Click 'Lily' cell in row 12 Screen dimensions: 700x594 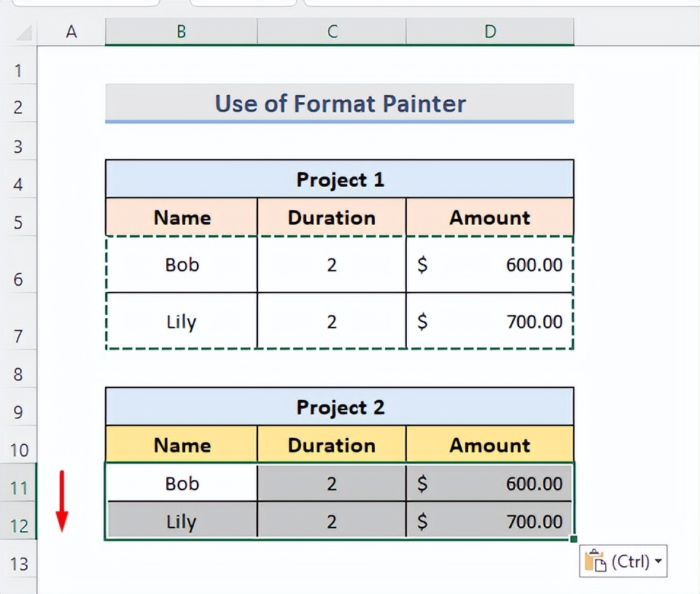[x=182, y=520]
